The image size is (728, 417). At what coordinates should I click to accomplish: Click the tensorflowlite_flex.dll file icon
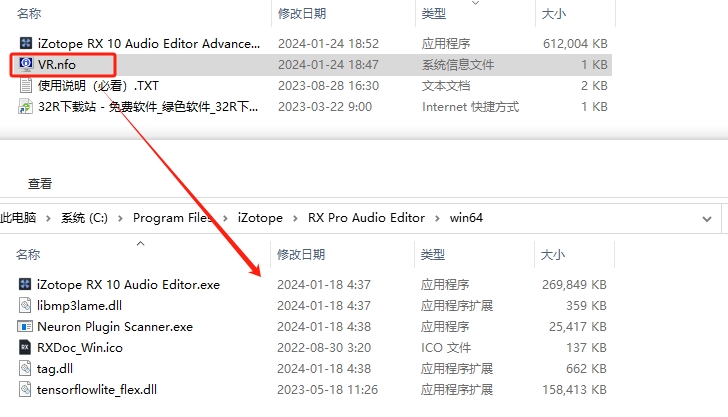coord(26,389)
